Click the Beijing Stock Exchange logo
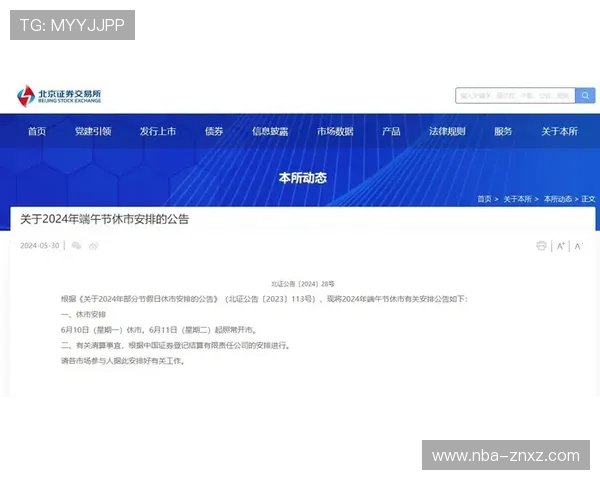600x480 pixels. tap(59, 96)
